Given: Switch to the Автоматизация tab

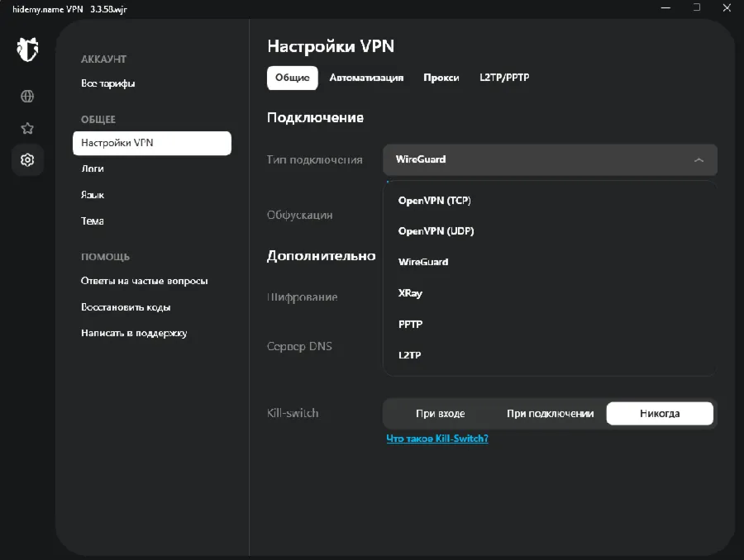Looking at the screenshot, I should tap(366, 78).
